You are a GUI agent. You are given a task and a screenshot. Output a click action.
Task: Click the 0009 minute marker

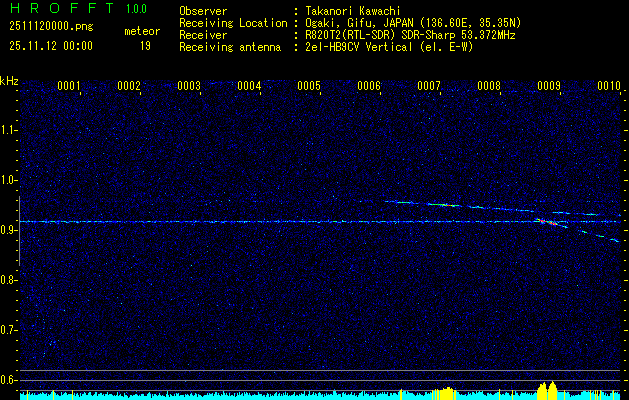(x=549, y=87)
